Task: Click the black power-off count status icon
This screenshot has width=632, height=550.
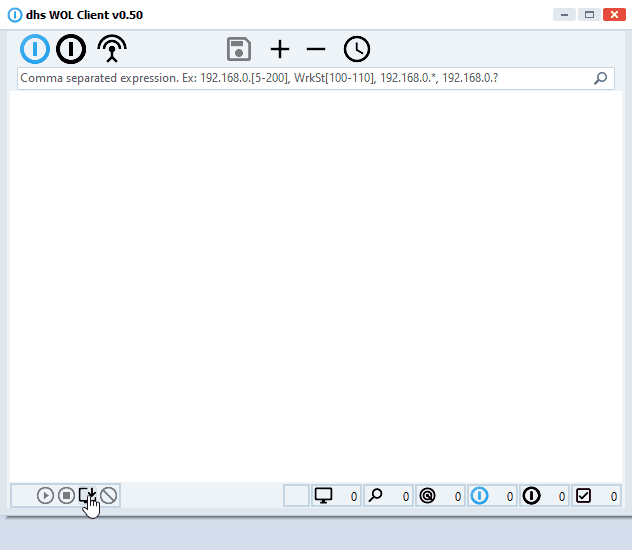Action: (531, 496)
